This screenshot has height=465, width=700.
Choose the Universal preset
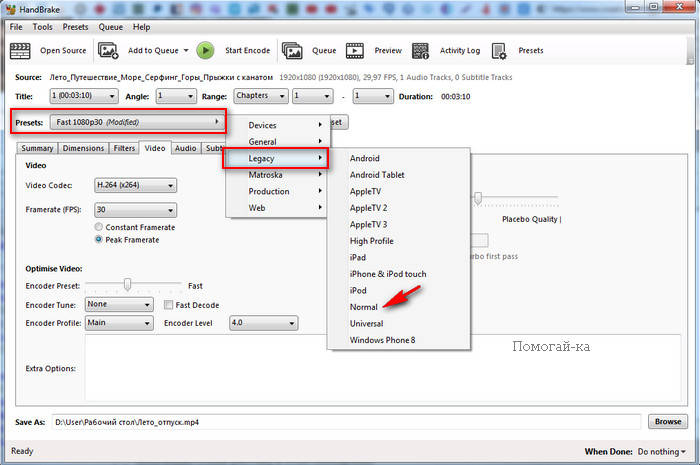pos(399,324)
